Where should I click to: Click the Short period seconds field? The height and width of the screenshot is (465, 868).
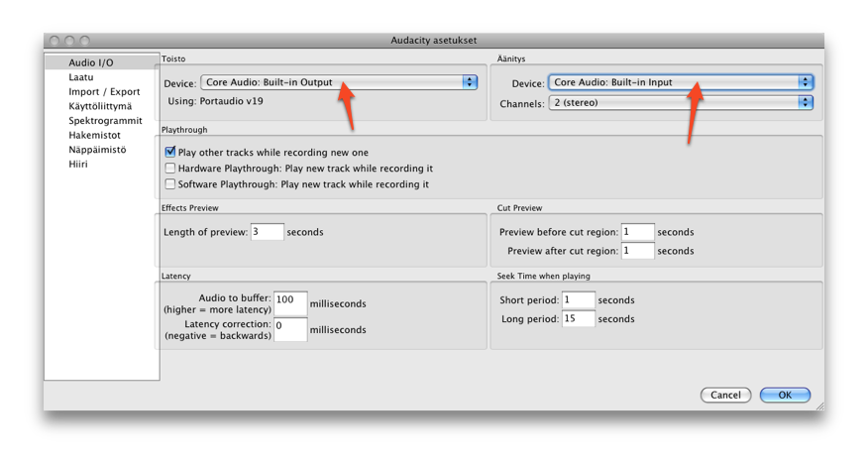[579, 299]
